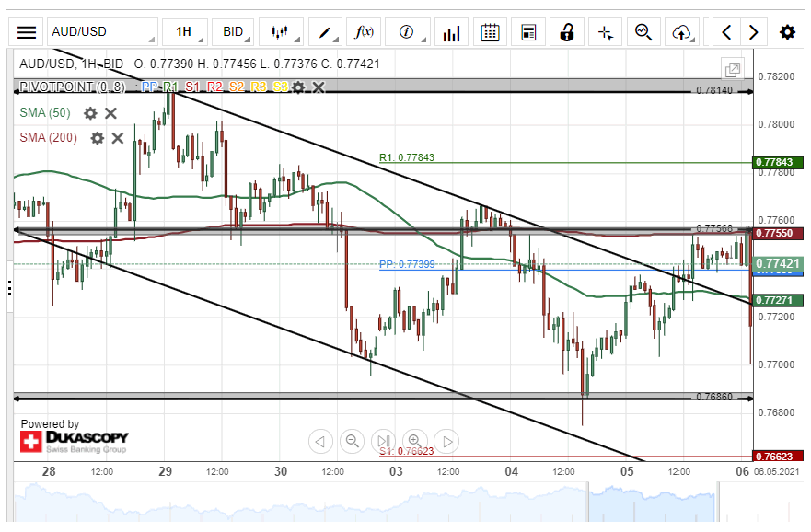811x532 pixels.
Task: Activate the crosshair cursor tool
Action: (605, 32)
